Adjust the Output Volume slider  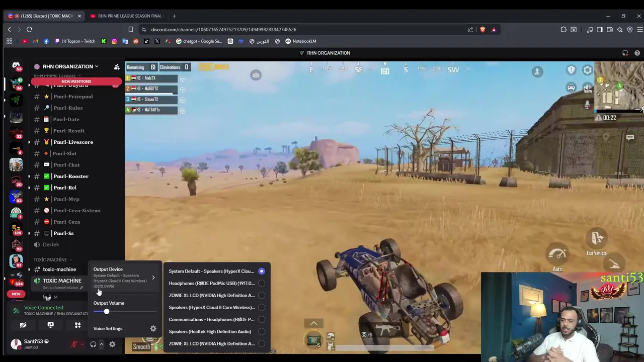point(125,312)
